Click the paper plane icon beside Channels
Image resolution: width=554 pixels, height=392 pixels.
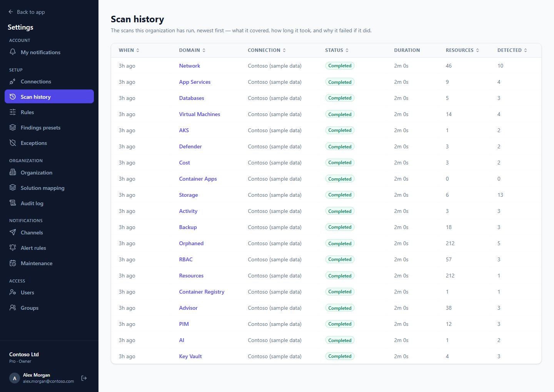(x=13, y=232)
